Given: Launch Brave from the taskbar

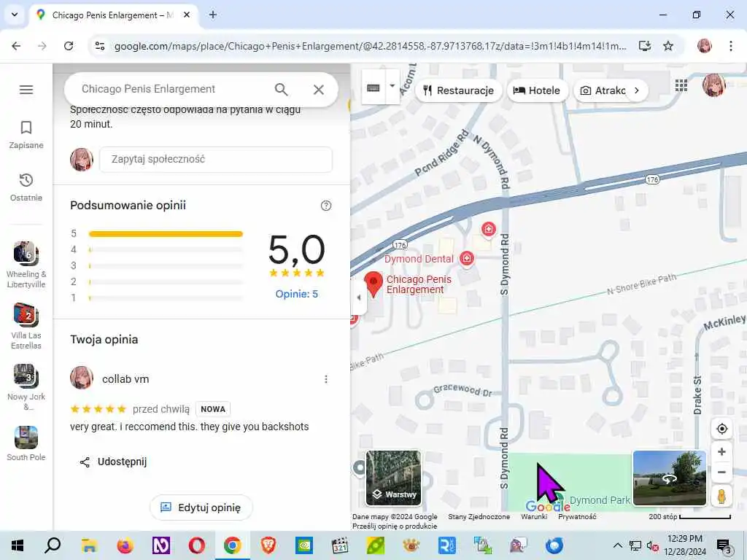Looking at the screenshot, I should coord(268,545).
